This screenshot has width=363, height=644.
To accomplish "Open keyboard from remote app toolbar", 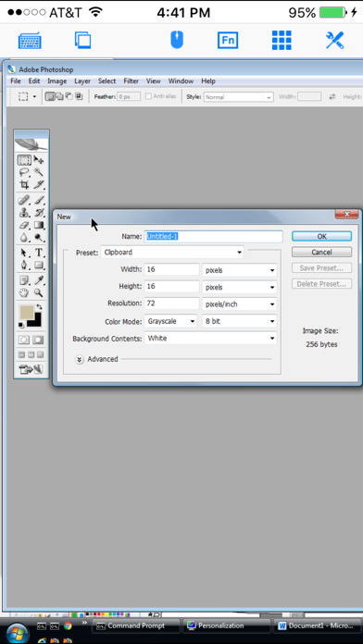I will coord(30,41).
